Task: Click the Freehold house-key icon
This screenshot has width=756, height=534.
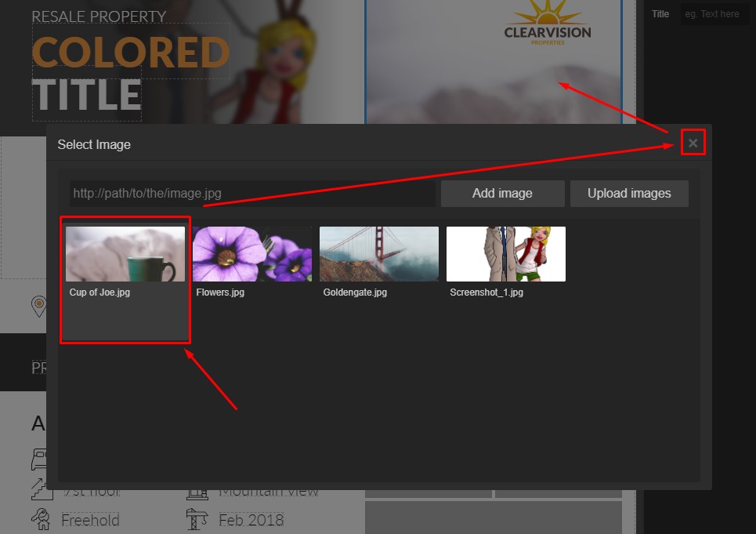Action: [40, 518]
